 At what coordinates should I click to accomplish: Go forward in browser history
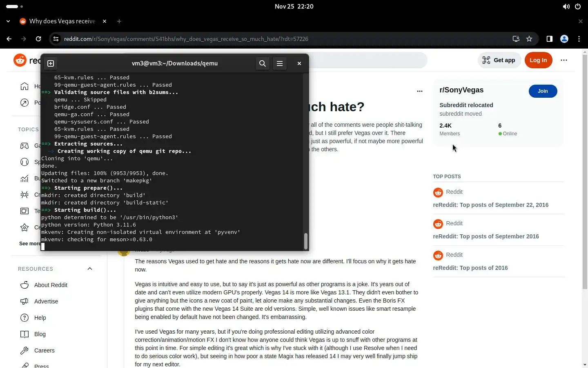(24, 39)
